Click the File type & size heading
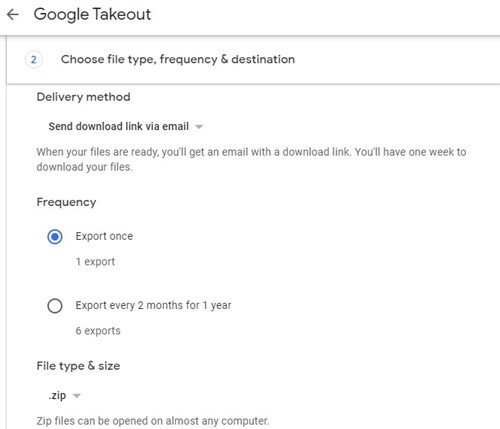The height and width of the screenshot is (429, 500). (78, 366)
